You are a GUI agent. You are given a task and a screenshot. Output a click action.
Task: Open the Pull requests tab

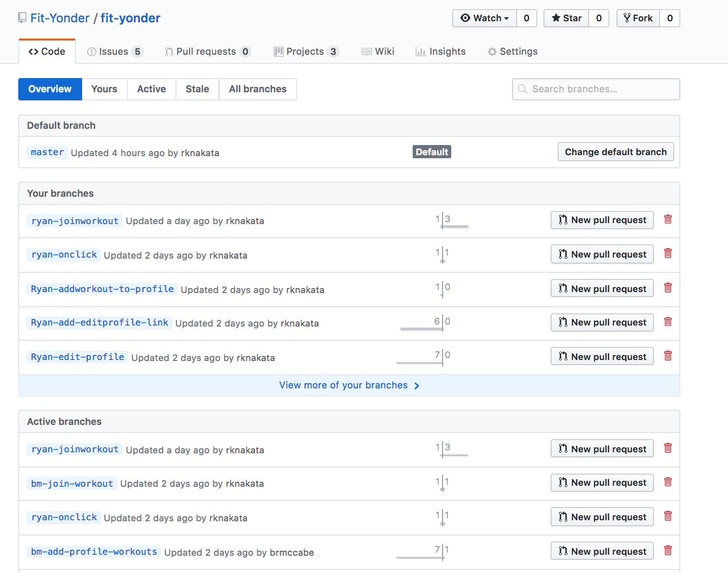pyautogui.click(x=208, y=52)
